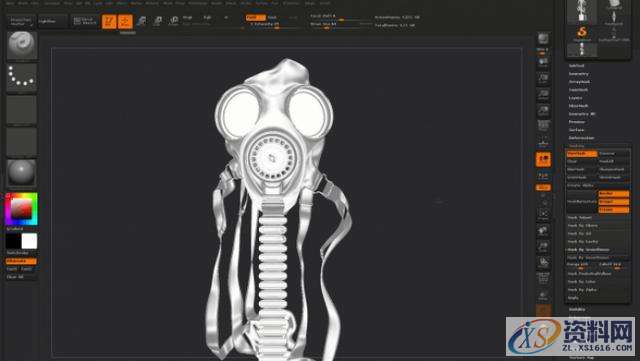Expand the Geometry HD subpalette
640x361 pixels.
(x=582, y=114)
